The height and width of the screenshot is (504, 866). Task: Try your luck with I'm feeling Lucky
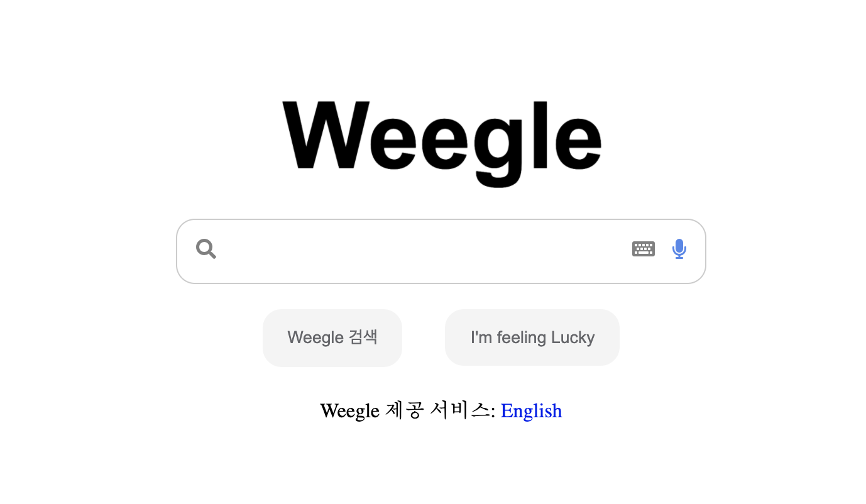click(x=532, y=337)
